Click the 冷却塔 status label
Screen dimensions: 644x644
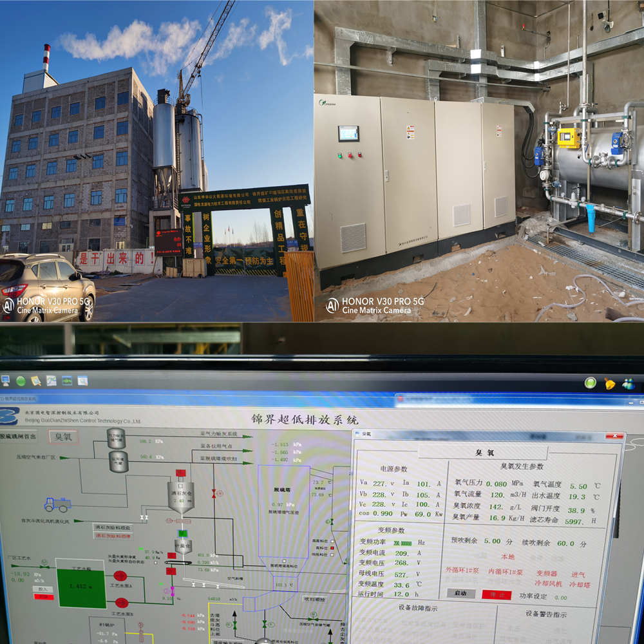580,585
